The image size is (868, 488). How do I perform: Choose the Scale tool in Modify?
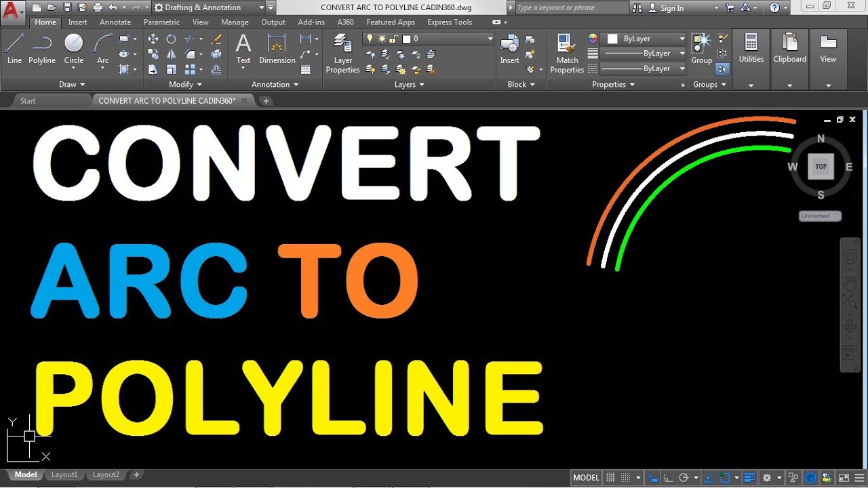[x=172, y=69]
